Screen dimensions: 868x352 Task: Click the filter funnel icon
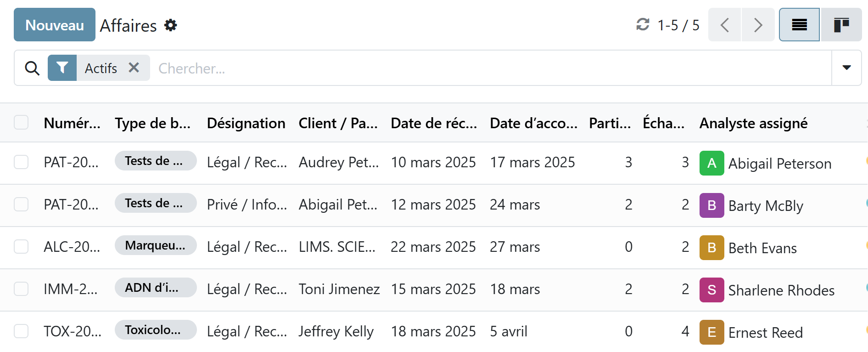(x=62, y=68)
